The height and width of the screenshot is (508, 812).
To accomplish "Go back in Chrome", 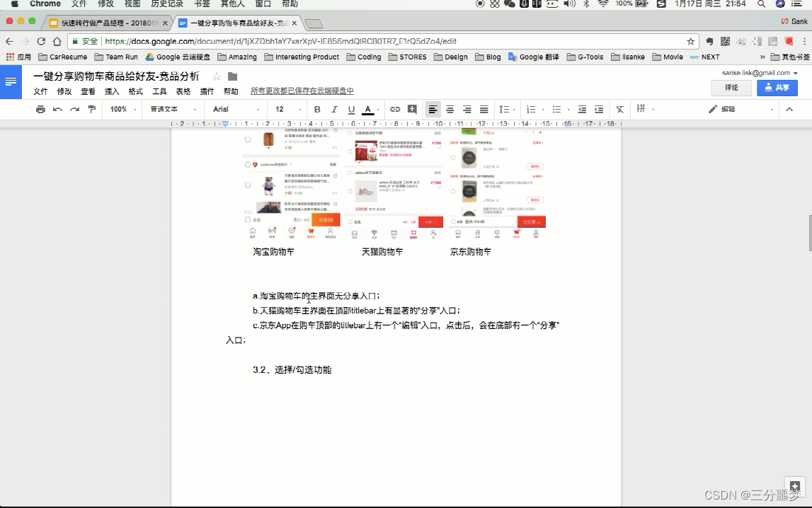I will pyautogui.click(x=9, y=41).
